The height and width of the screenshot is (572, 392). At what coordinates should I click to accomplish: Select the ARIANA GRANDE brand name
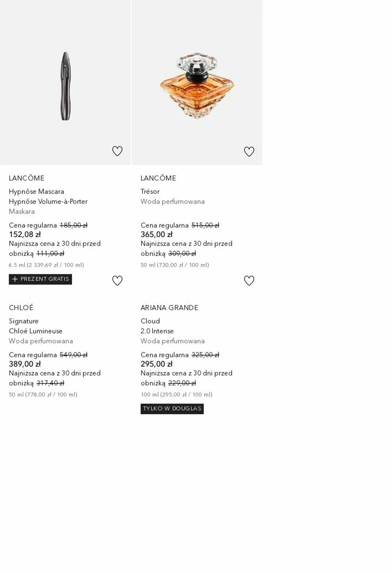click(169, 308)
